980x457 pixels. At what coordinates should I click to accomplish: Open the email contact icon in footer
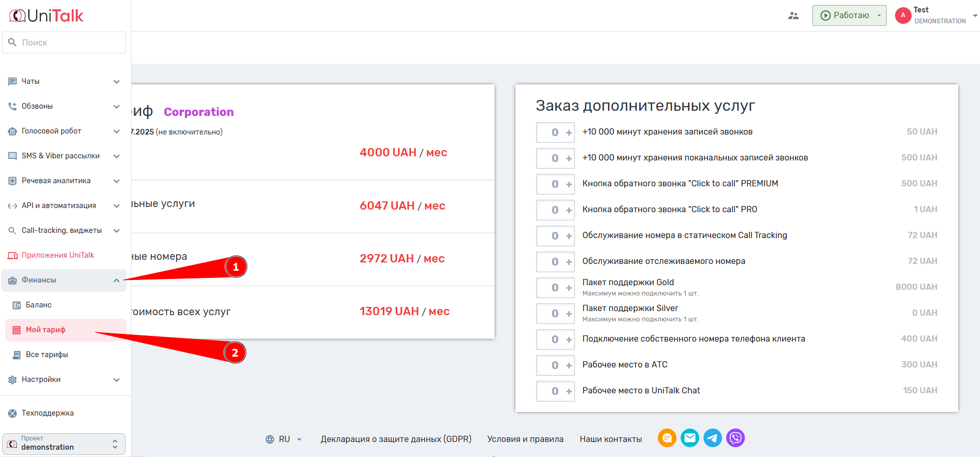point(689,438)
